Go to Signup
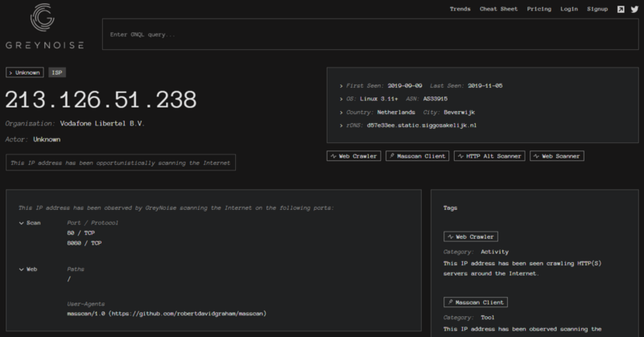Screen dimensions: 644x337 click(x=597, y=9)
